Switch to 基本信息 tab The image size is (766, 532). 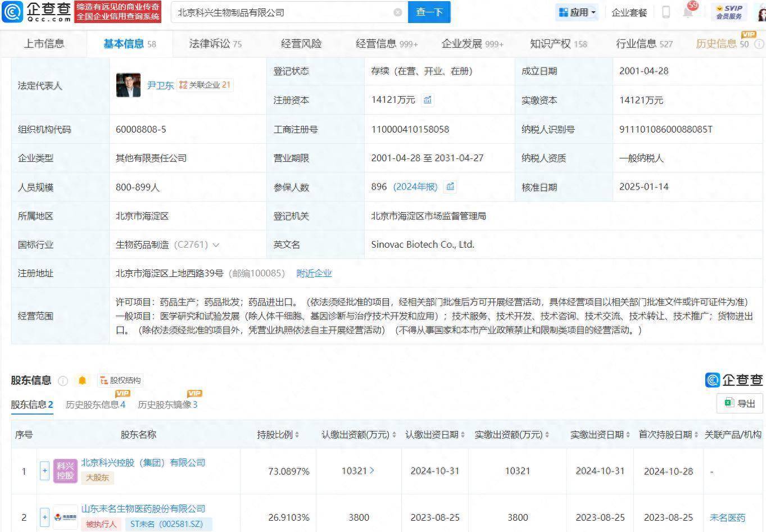(129, 43)
